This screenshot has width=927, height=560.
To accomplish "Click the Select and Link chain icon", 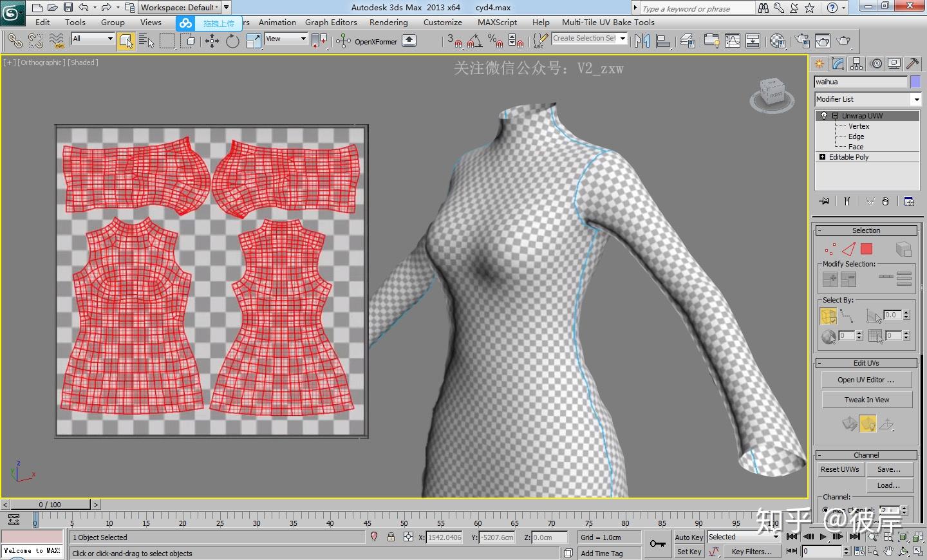I will 14,41.
